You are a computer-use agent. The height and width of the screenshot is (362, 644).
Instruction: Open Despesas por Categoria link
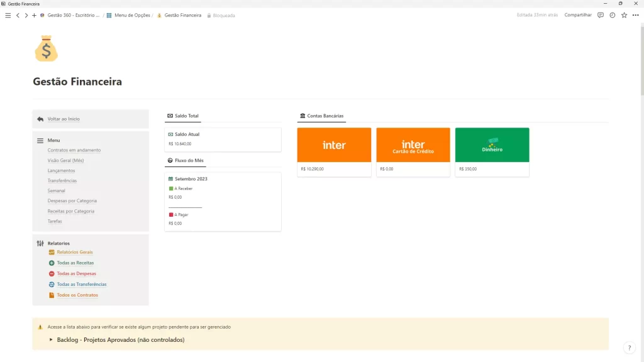pyautogui.click(x=72, y=200)
